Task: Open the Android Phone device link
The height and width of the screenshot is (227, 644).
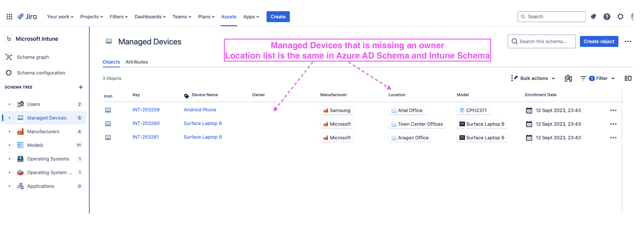Action: click(x=200, y=110)
